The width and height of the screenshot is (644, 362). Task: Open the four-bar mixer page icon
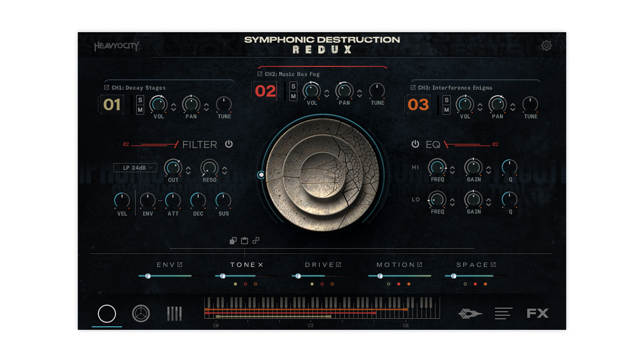pos(174,314)
